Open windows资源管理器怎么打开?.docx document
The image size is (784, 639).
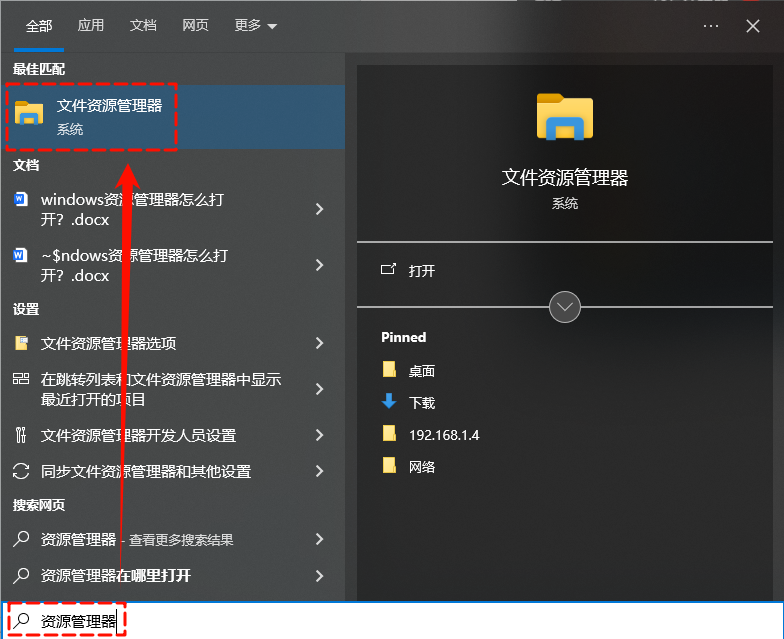[x=174, y=209]
